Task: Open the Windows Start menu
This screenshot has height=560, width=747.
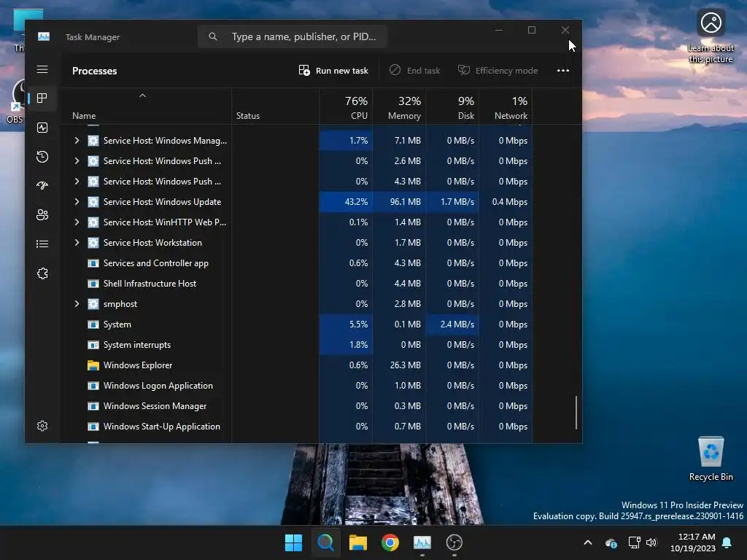Action: tap(293, 542)
